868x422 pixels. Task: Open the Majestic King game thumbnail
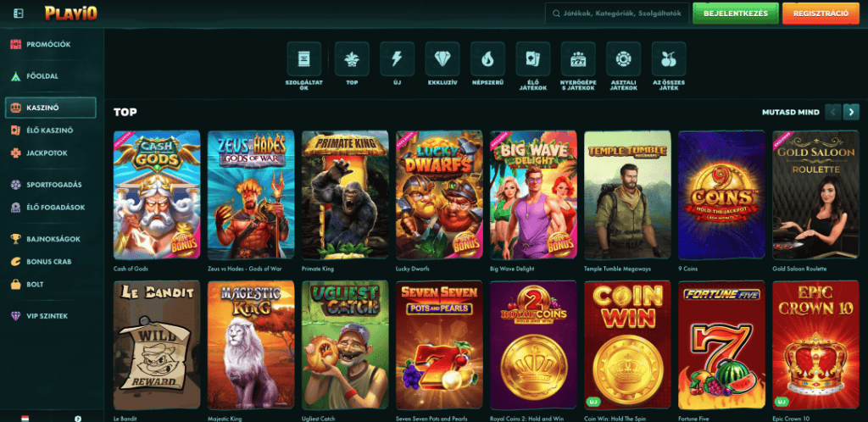click(x=251, y=345)
